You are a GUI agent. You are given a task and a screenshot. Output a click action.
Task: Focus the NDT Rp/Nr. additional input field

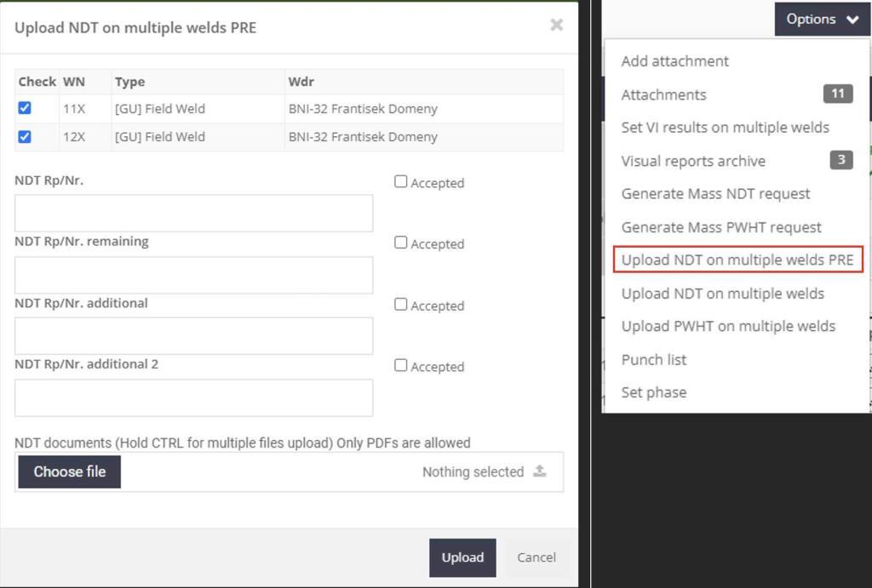point(193,335)
